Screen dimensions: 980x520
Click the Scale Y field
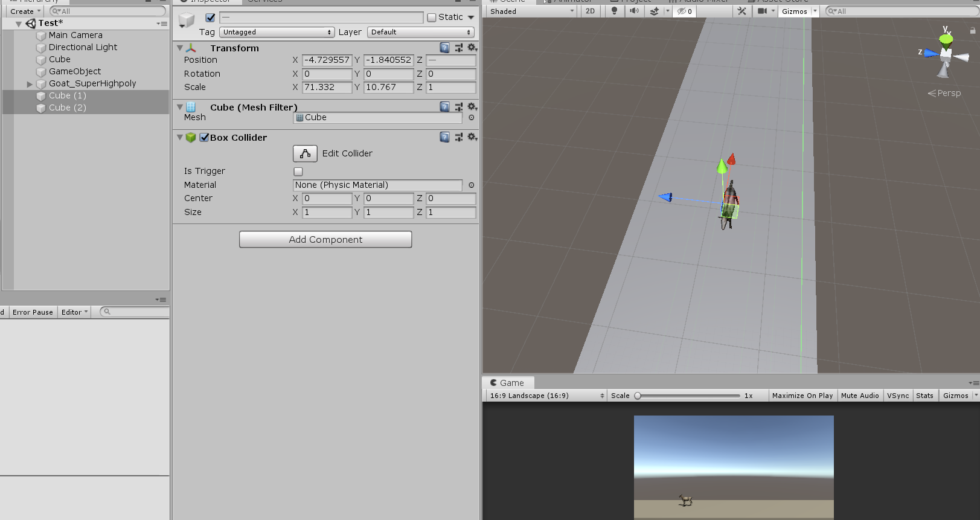pos(388,87)
